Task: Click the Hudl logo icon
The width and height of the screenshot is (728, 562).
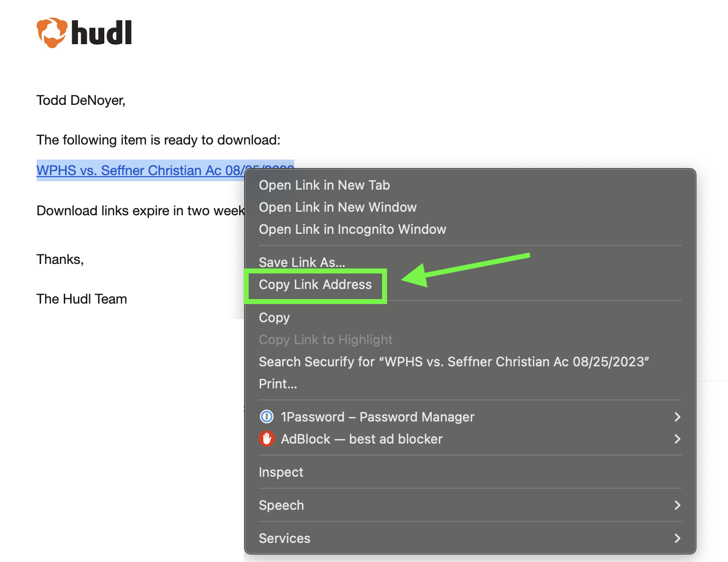Action: pyautogui.click(x=52, y=33)
